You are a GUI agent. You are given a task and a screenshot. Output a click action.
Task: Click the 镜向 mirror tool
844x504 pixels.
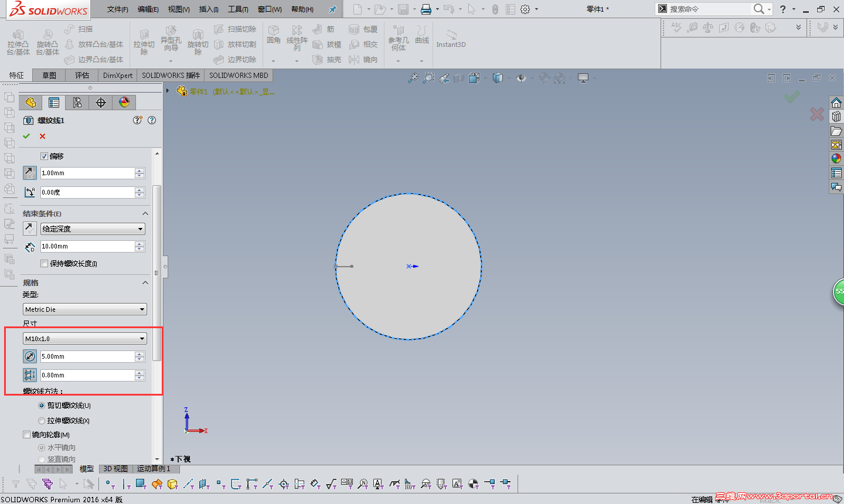coord(363,59)
